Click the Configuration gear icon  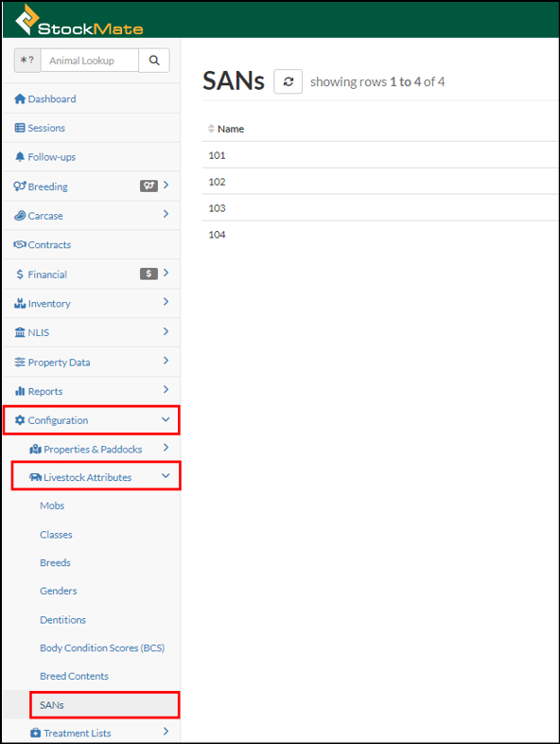point(20,420)
